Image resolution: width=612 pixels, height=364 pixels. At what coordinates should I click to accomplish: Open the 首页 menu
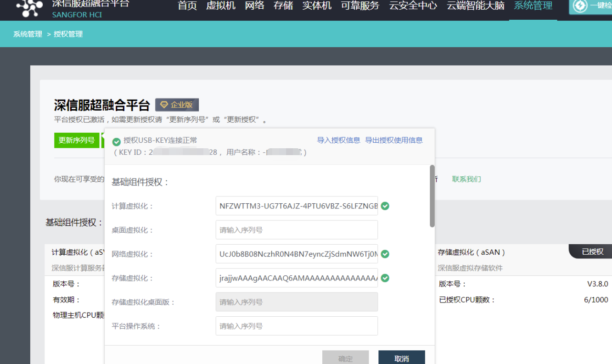pos(187,6)
